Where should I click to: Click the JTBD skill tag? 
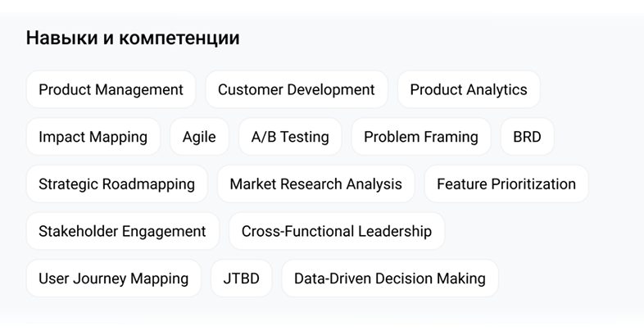pos(241,279)
